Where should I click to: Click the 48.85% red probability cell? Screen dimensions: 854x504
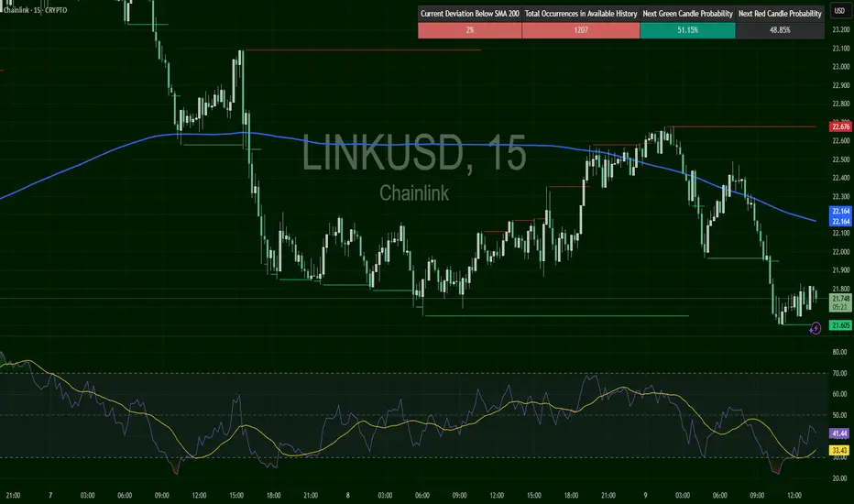(780, 30)
